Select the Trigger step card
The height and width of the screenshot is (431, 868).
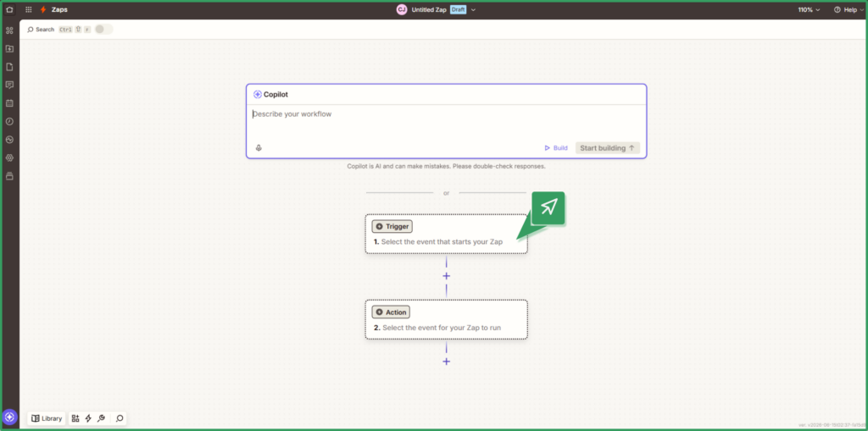(x=446, y=234)
